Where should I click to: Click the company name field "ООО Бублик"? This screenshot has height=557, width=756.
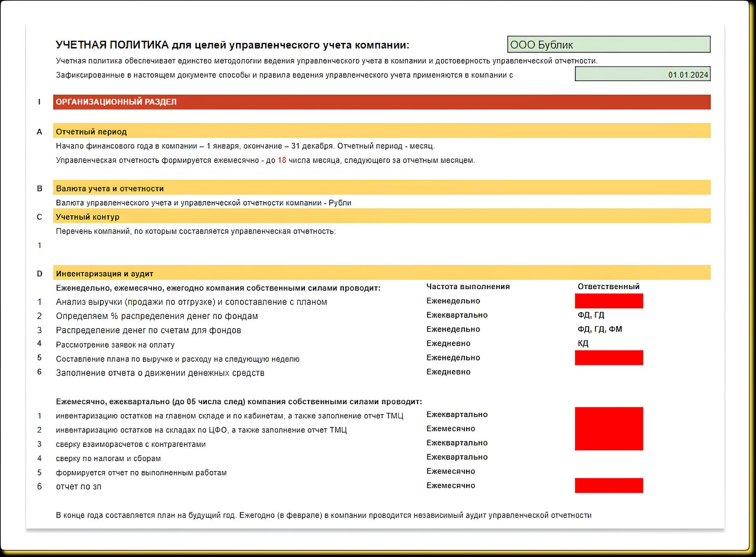point(608,45)
